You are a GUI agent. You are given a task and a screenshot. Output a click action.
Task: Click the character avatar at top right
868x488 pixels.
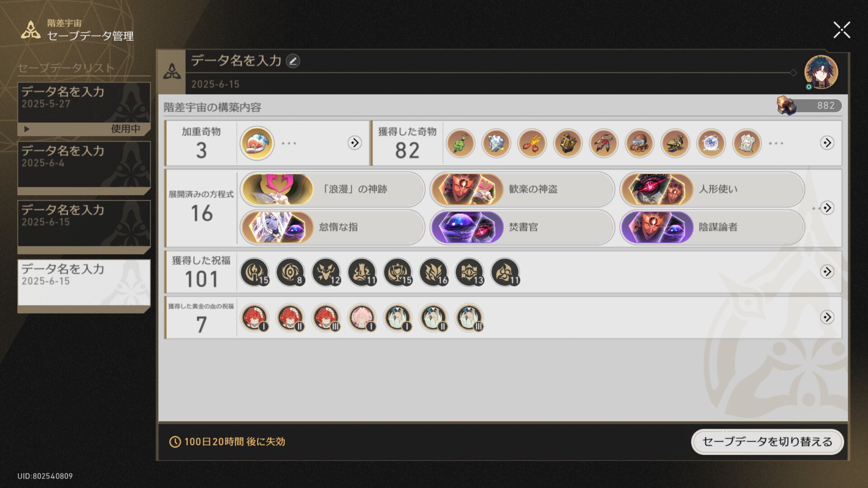pos(821,72)
